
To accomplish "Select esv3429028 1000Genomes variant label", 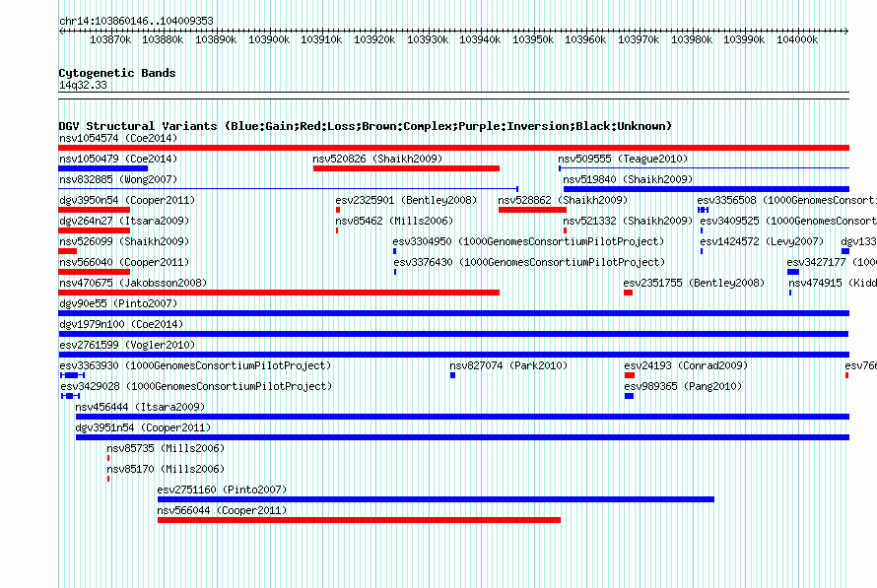I will point(196,386).
